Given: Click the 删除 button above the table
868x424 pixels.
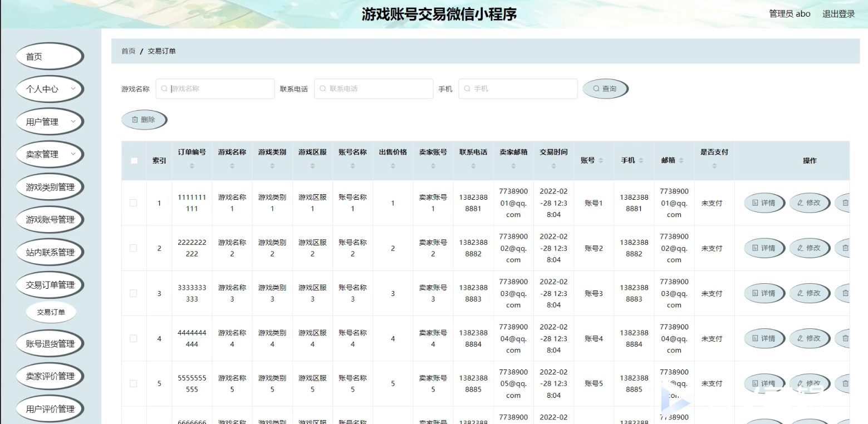Looking at the screenshot, I should tap(144, 120).
